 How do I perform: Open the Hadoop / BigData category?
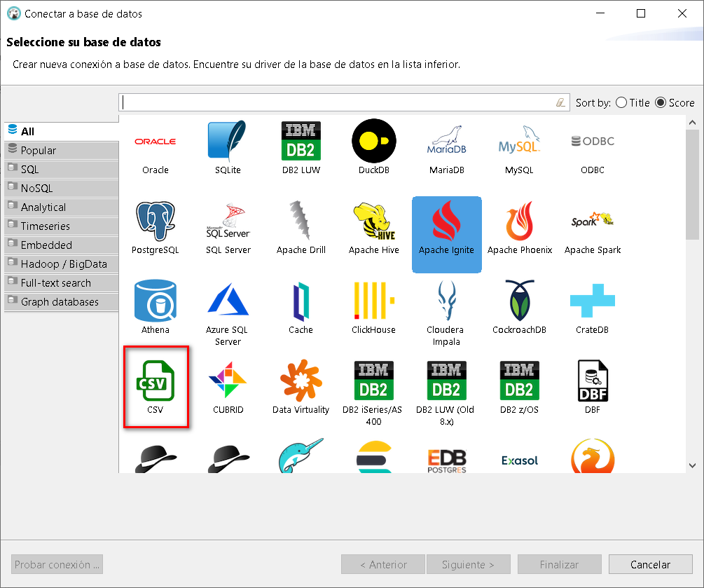(62, 264)
